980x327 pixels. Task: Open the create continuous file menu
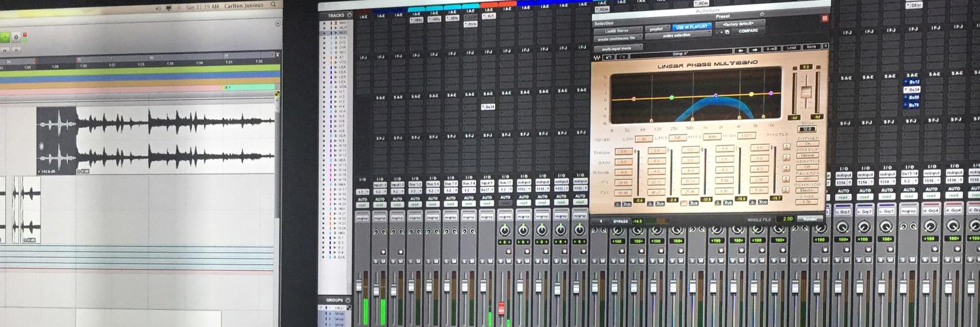[618, 39]
